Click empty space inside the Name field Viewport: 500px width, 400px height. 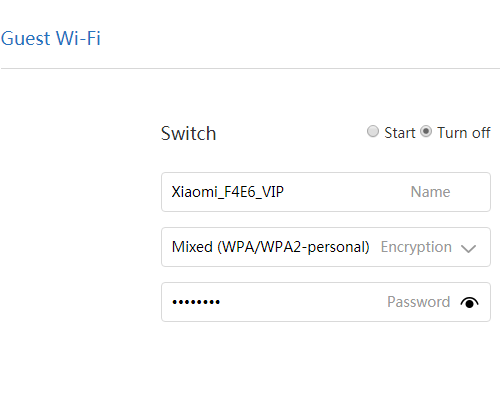347,192
